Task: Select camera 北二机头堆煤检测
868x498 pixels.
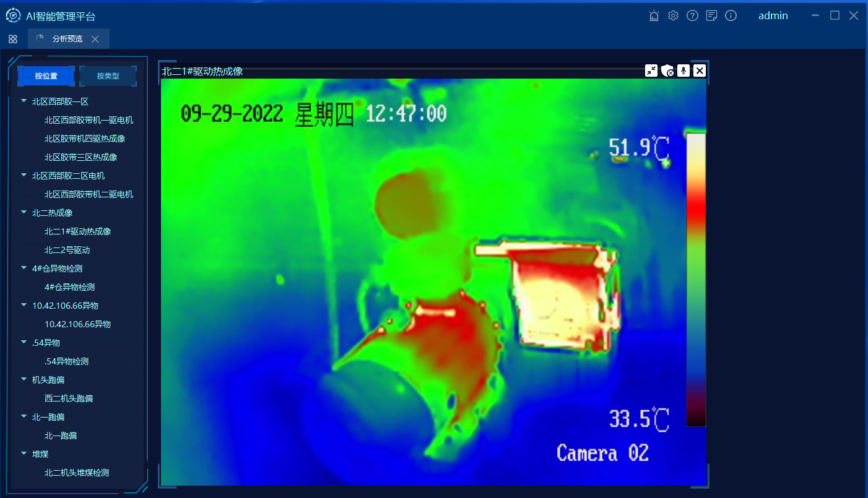Action: [76, 473]
